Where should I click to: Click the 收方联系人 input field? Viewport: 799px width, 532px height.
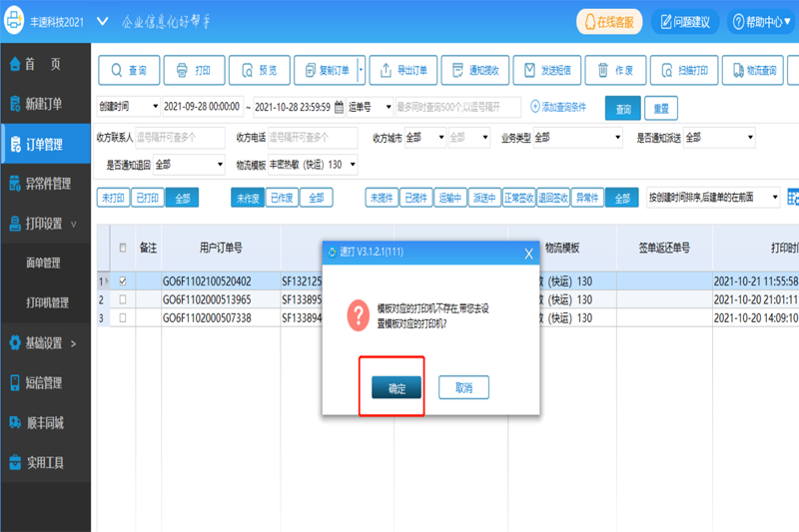point(180,138)
